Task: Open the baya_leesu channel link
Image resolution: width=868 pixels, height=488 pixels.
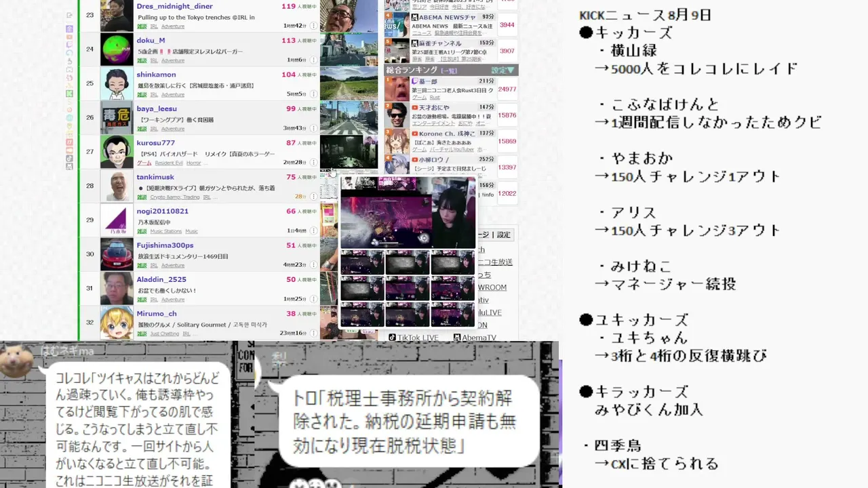Action: pos(157,108)
